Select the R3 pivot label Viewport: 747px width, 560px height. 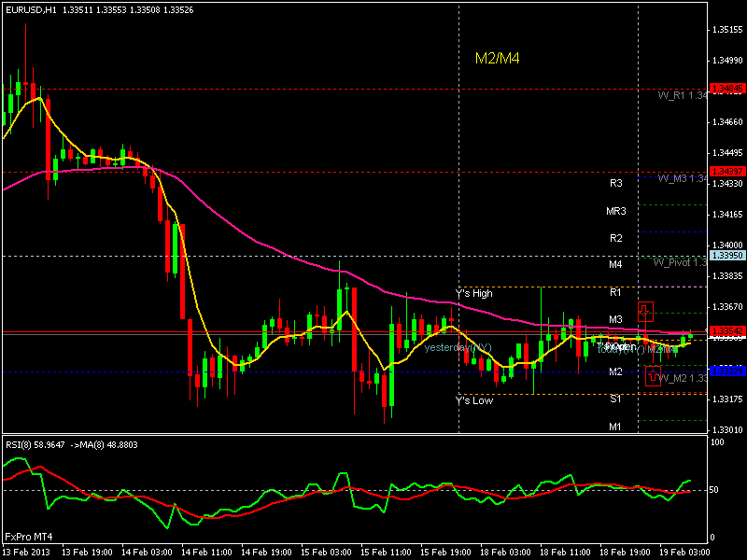pyautogui.click(x=616, y=183)
